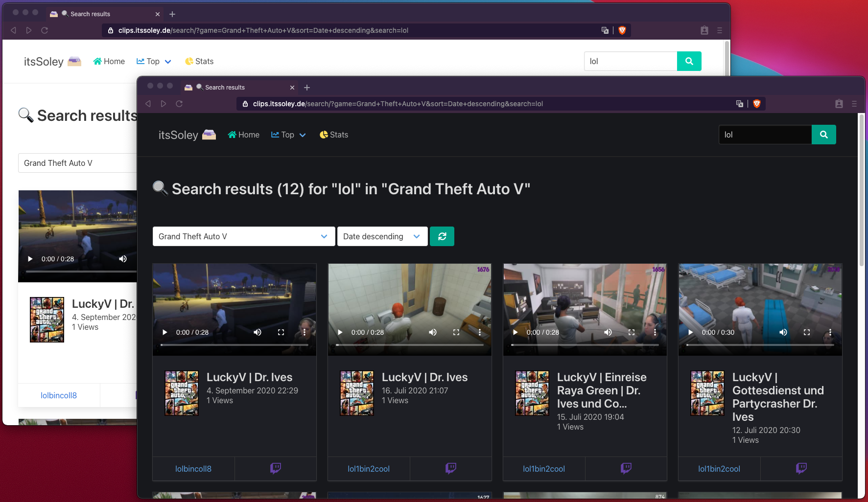Click the translate icon in front address bar
The height and width of the screenshot is (502, 868).
[740, 104]
